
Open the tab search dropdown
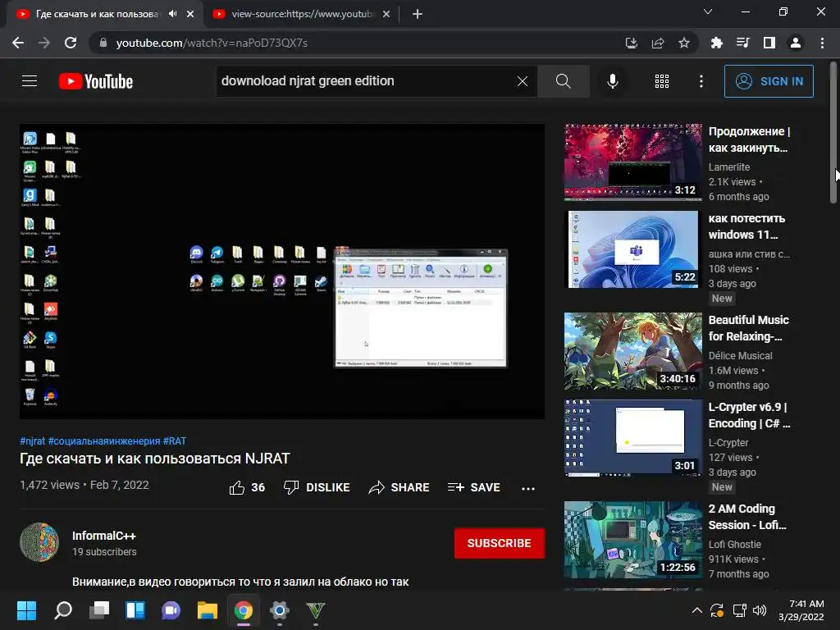pyautogui.click(x=708, y=11)
